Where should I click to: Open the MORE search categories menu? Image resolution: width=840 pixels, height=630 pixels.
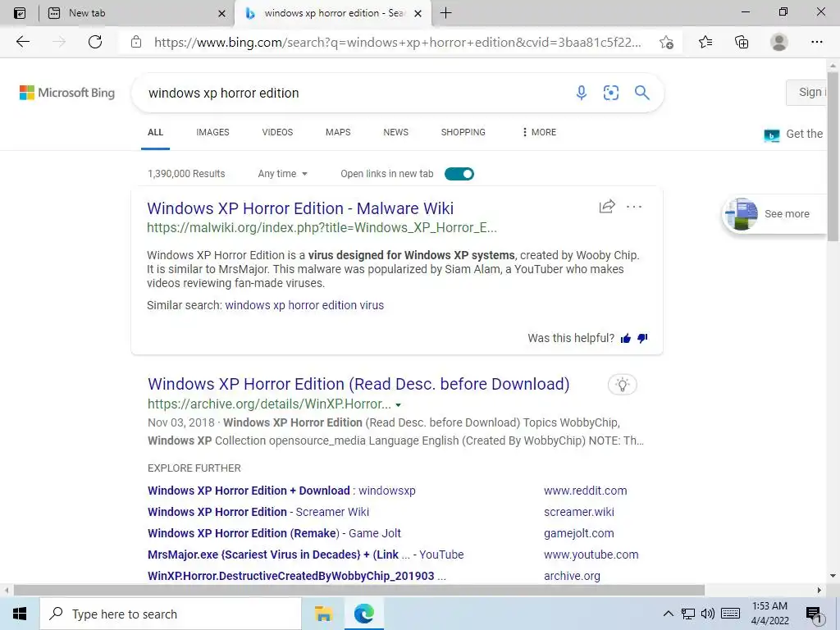tap(539, 132)
